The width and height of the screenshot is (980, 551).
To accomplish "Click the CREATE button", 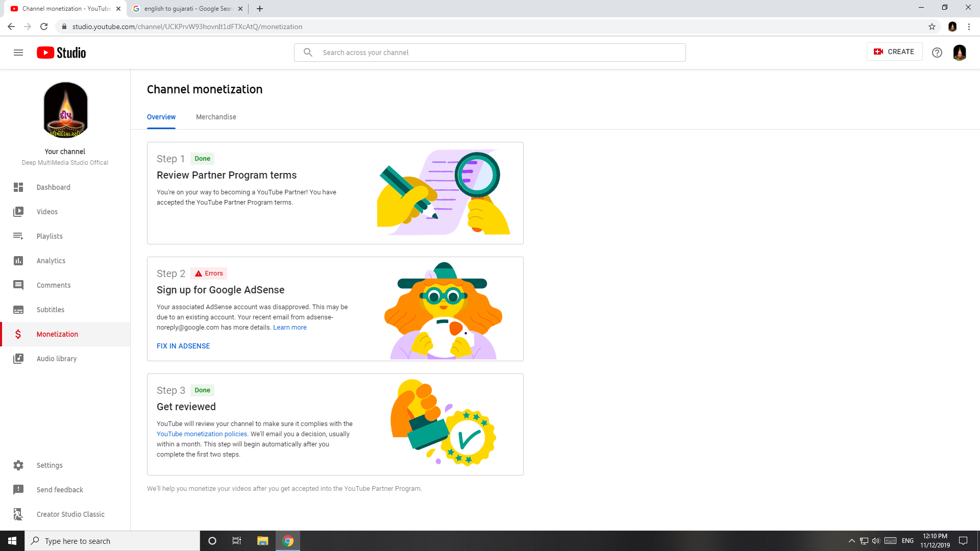I will 894,52.
